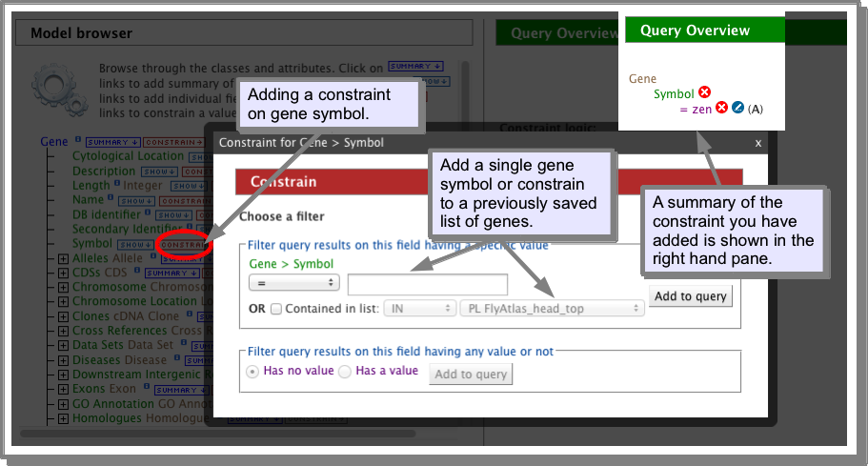The width and height of the screenshot is (868, 466).
Task: Expand the Data Sets node
Action: pos(63,346)
